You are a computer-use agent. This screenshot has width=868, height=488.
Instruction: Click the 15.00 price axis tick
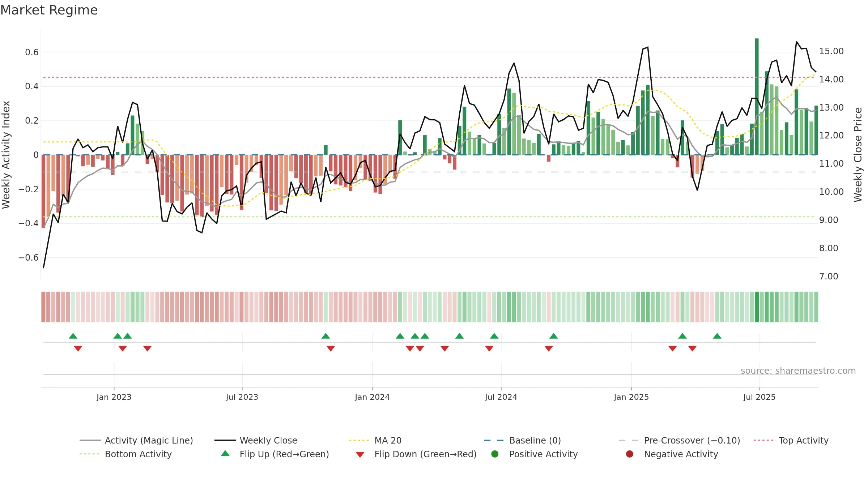click(x=831, y=51)
